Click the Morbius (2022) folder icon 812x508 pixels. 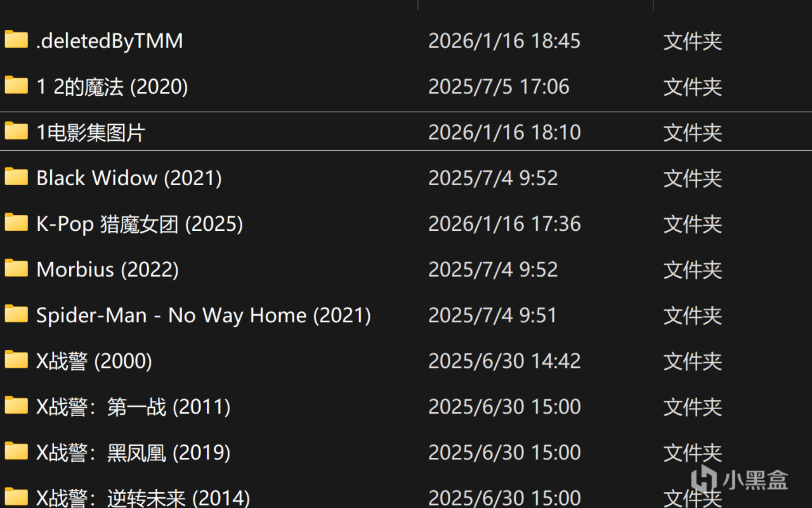[x=16, y=269]
